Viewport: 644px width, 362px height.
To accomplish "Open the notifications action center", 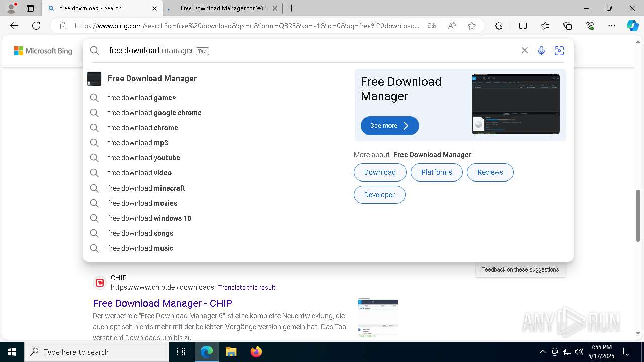I will [x=627, y=352].
